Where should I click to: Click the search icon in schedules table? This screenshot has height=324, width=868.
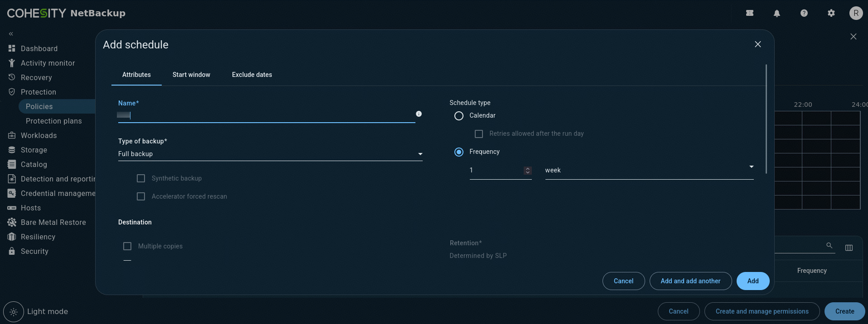pos(829,245)
